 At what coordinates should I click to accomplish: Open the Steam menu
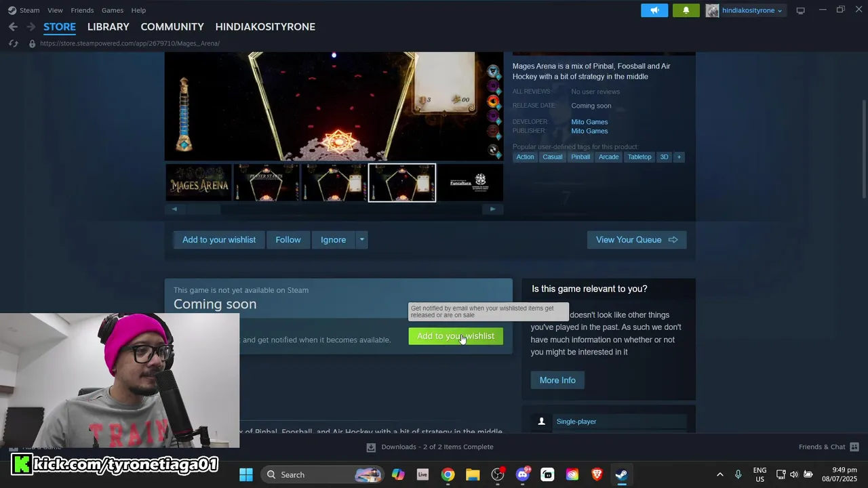coord(24,10)
